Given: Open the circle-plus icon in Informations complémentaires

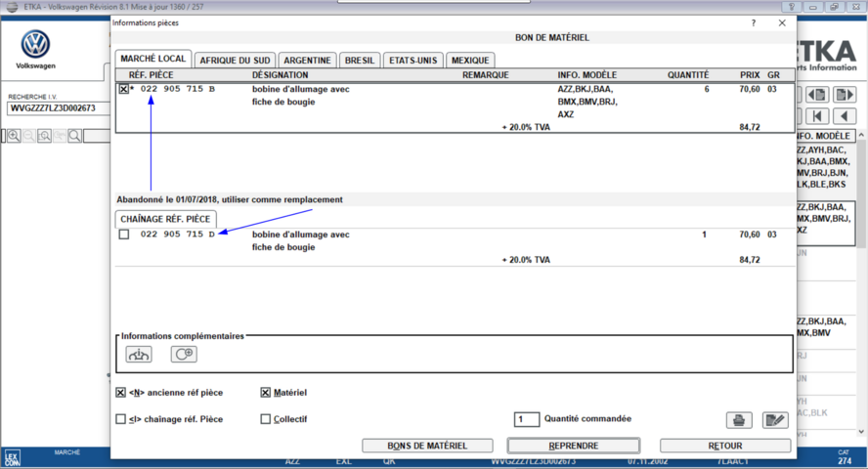Looking at the screenshot, I should point(184,354).
